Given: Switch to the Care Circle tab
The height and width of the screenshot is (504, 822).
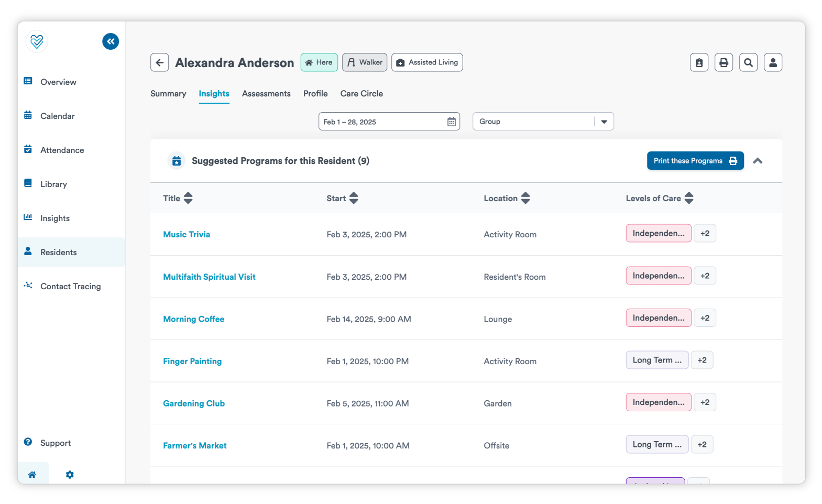Looking at the screenshot, I should coord(361,94).
